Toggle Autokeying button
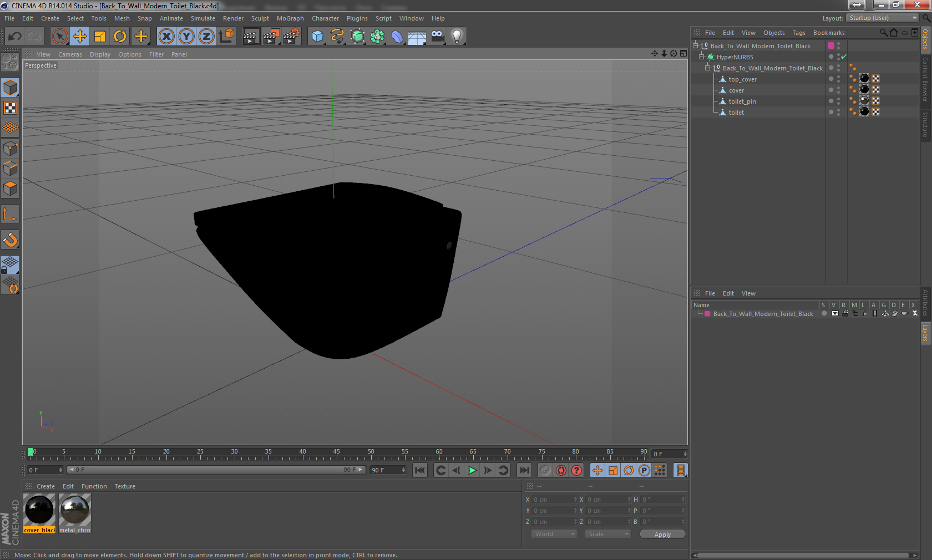The width and height of the screenshot is (932, 560). click(x=561, y=470)
